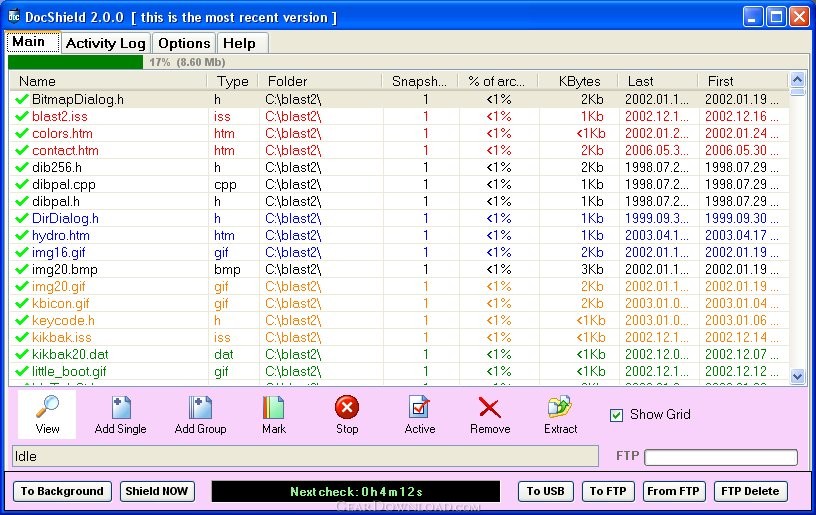This screenshot has width=816, height=515.
Task: Open the Activity Log tab
Action: (x=106, y=43)
